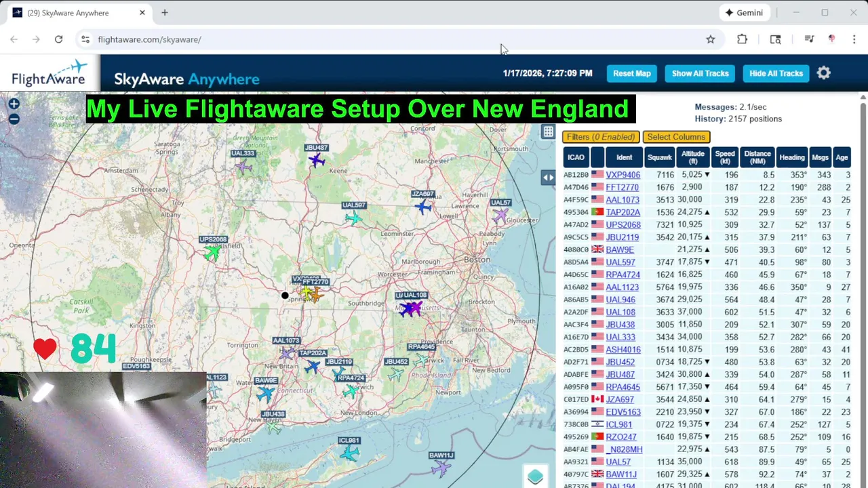The image size is (868, 488).
Task: Open the RZO247 link in table
Action: click(620, 437)
